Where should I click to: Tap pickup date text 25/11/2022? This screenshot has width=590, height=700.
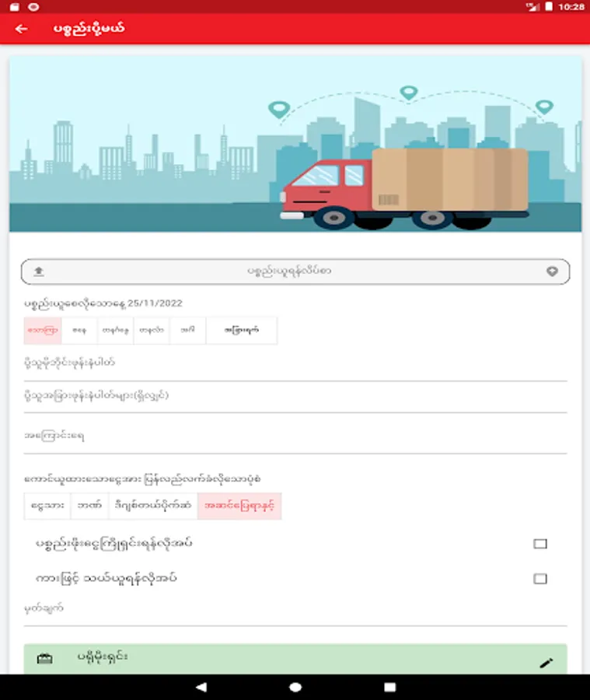(155, 303)
